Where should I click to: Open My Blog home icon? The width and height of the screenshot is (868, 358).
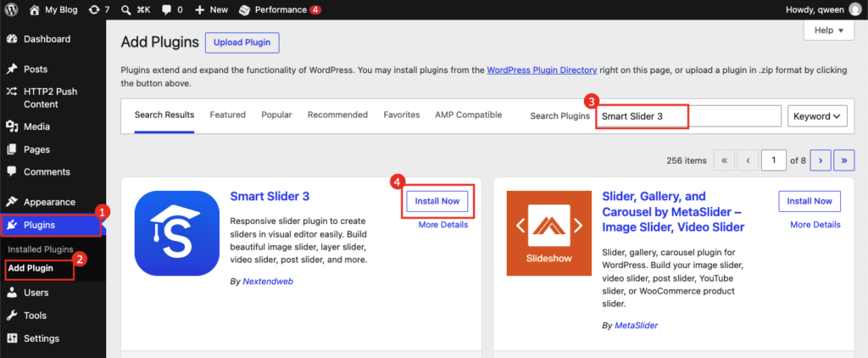coord(34,9)
